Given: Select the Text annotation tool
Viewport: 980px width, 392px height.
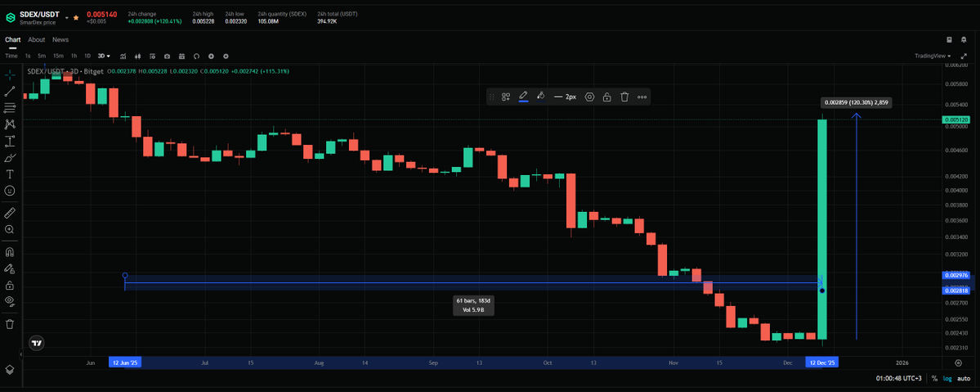Looking at the screenshot, I should point(9,174).
